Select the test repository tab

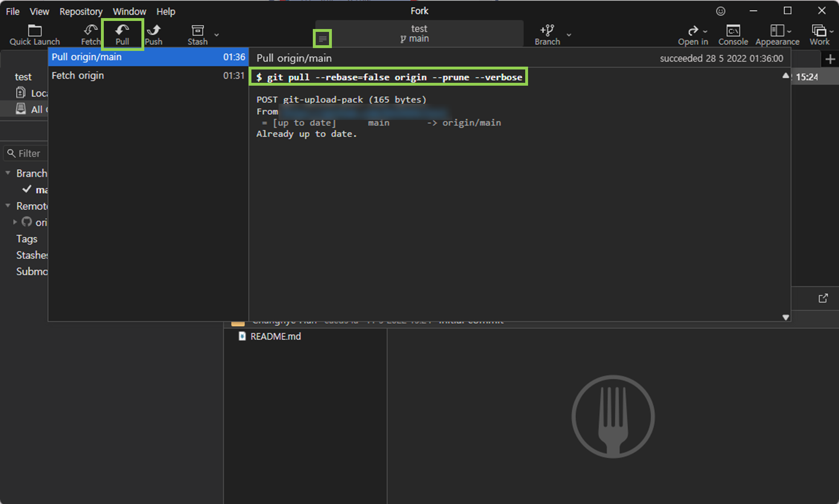[x=23, y=77]
